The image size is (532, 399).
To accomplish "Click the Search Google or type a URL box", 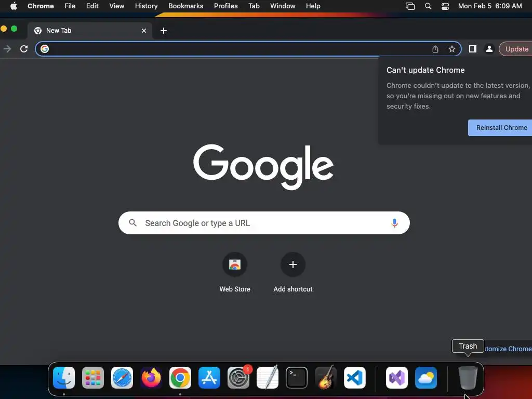I will (x=264, y=223).
